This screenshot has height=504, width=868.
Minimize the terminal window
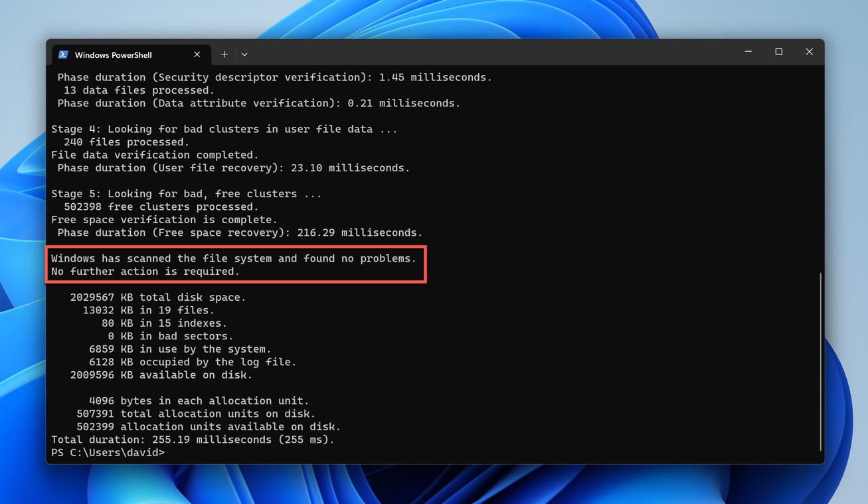click(748, 52)
